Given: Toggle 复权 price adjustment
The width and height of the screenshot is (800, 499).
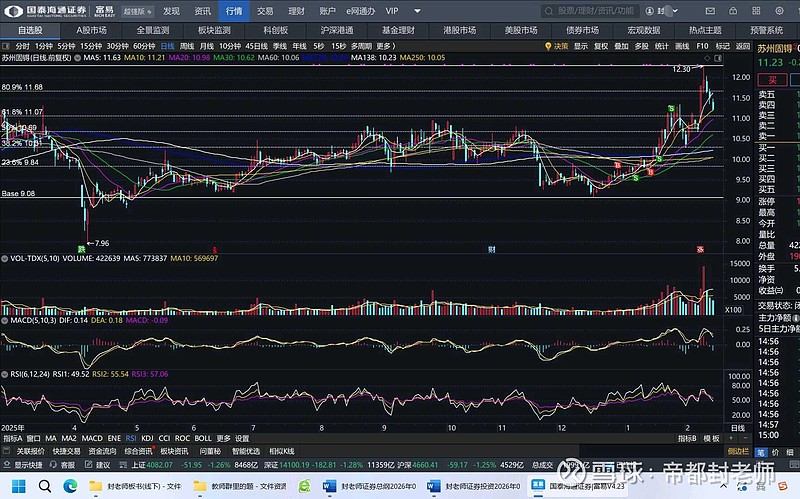Looking at the screenshot, I should (601, 46).
